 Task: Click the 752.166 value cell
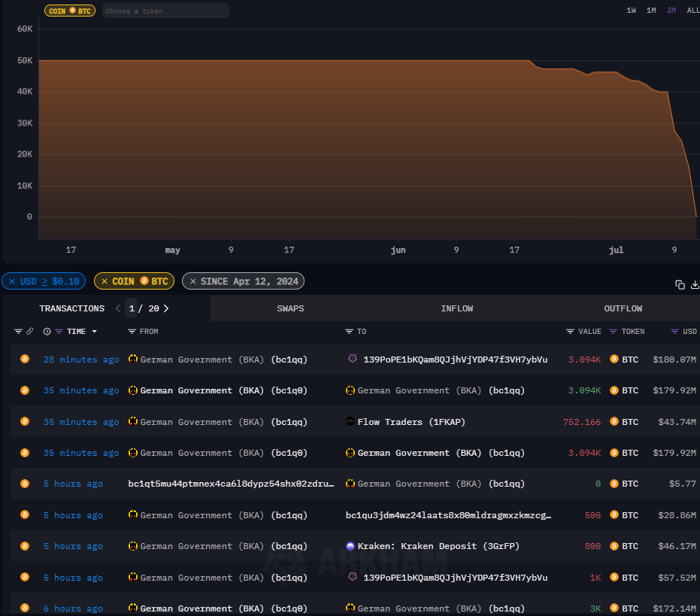point(582,422)
